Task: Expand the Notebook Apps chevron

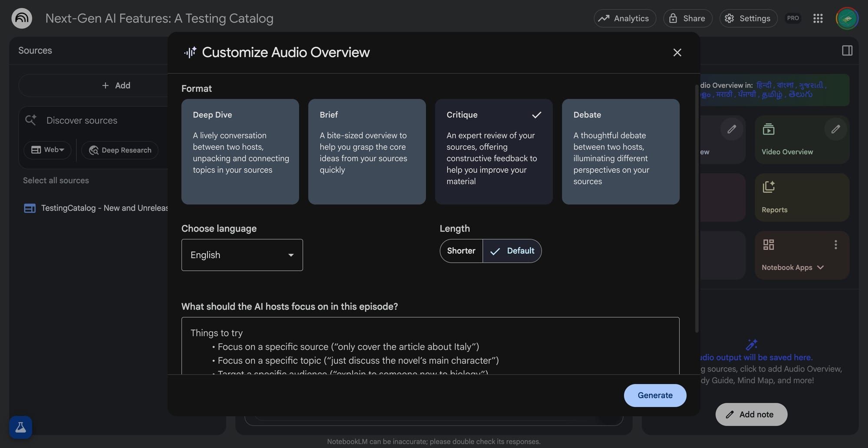Action: click(820, 268)
